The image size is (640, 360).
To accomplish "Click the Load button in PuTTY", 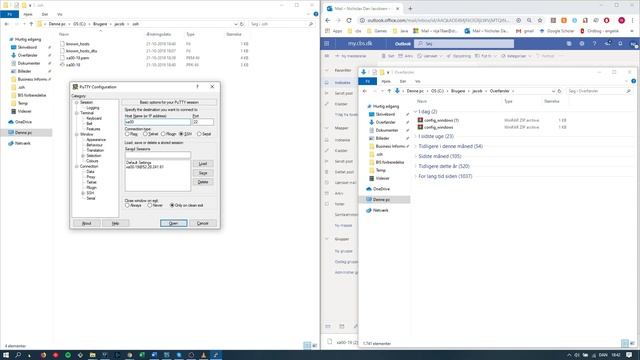I will tap(203, 164).
